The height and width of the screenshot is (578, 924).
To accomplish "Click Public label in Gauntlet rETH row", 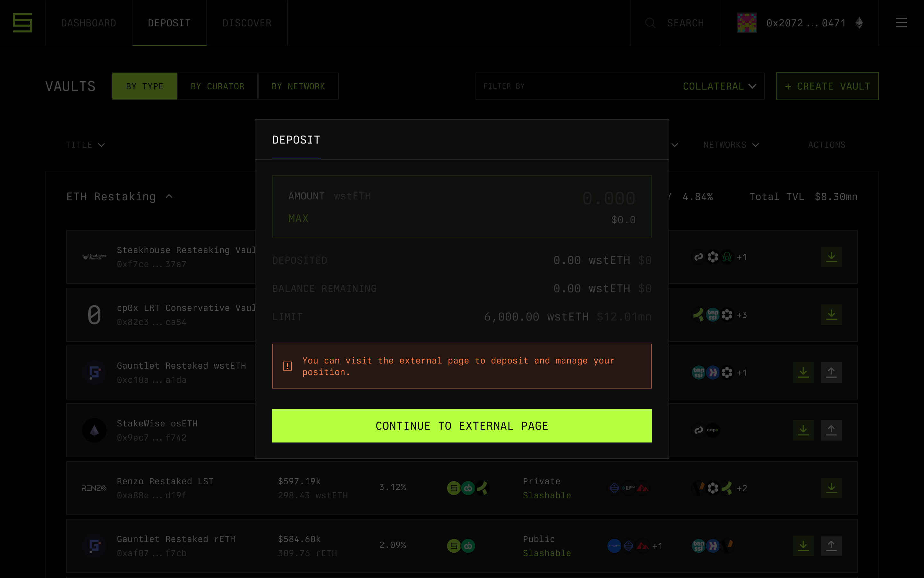I will click(x=539, y=539).
